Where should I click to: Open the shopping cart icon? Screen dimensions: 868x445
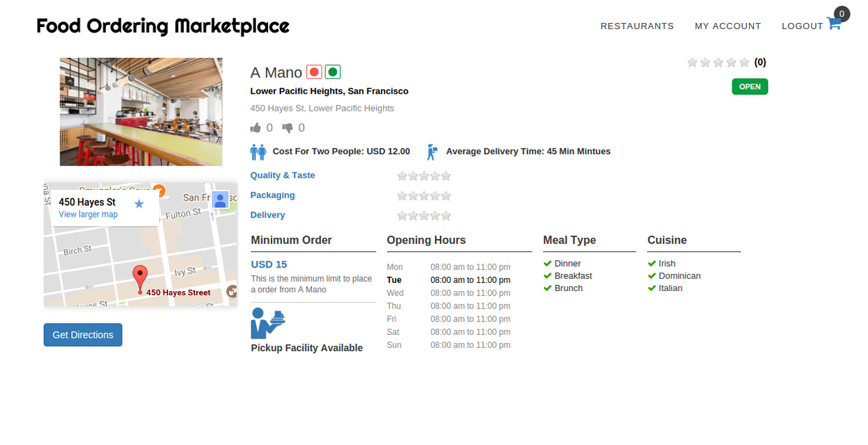(x=834, y=24)
